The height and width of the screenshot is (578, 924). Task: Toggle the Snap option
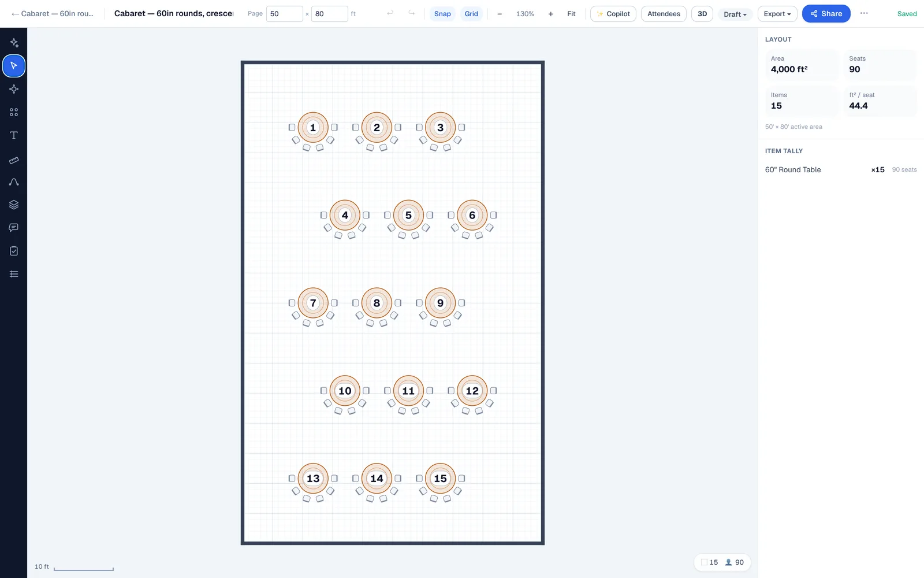(x=442, y=14)
